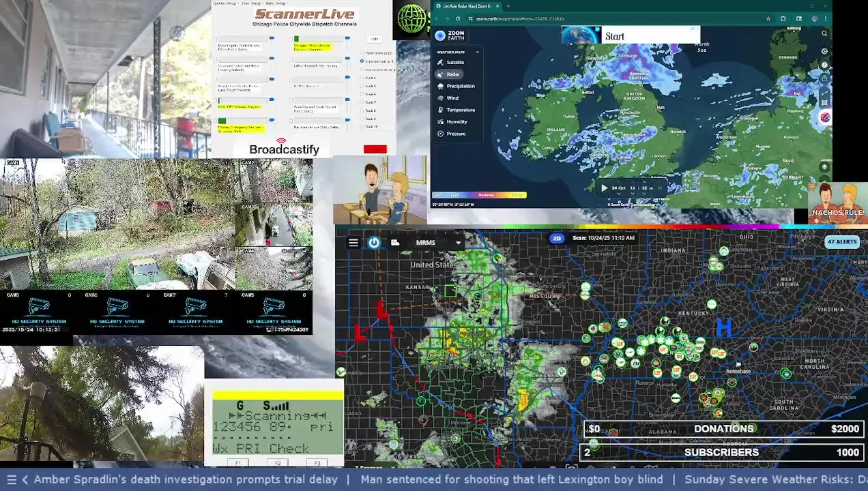Select the Bank 10 radio button
Screen dimensions: 868x491
click(362, 127)
